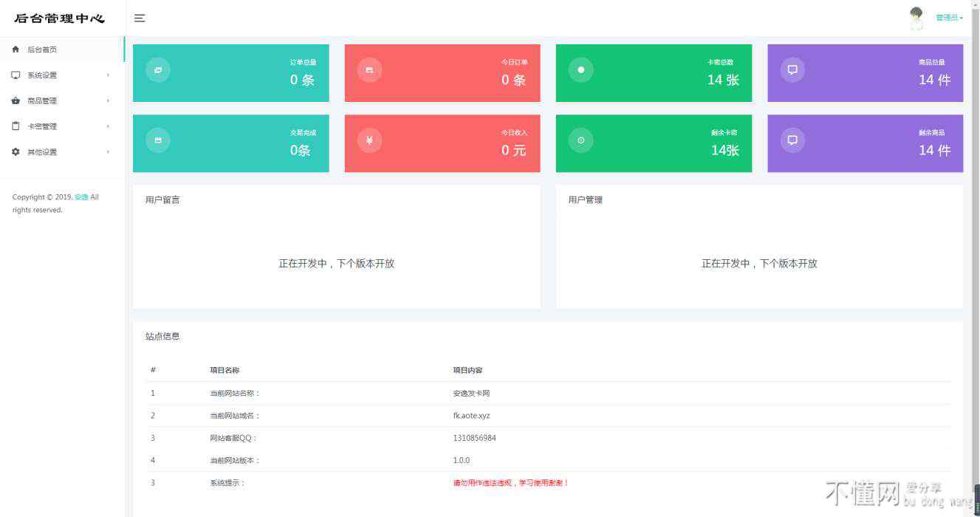Click the 交易完成 0条 value

301,150
